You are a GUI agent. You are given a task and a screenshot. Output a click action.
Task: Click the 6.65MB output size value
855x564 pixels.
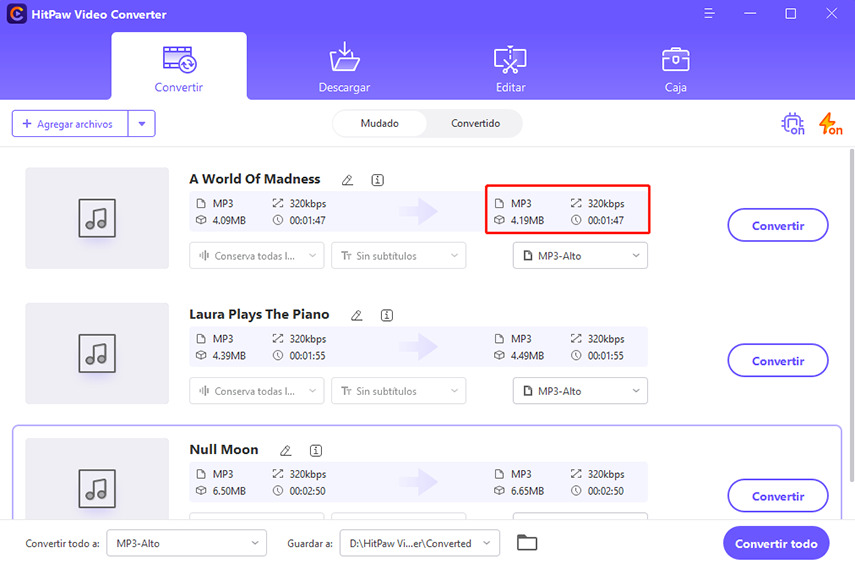click(527, 491)
